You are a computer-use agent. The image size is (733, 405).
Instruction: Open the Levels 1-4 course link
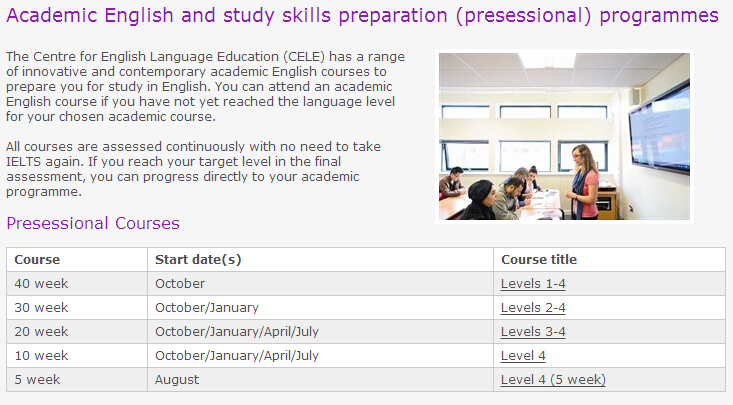click(x=533, y=284)
